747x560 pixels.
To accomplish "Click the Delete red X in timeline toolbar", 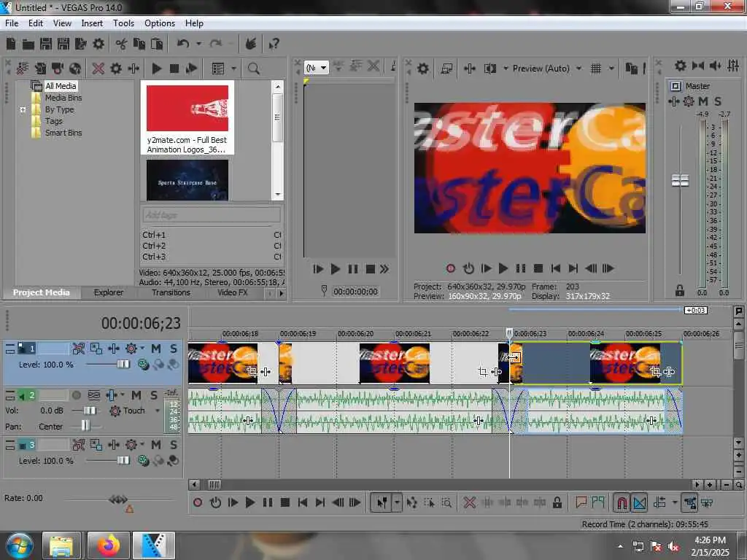I will pos(469,502).
